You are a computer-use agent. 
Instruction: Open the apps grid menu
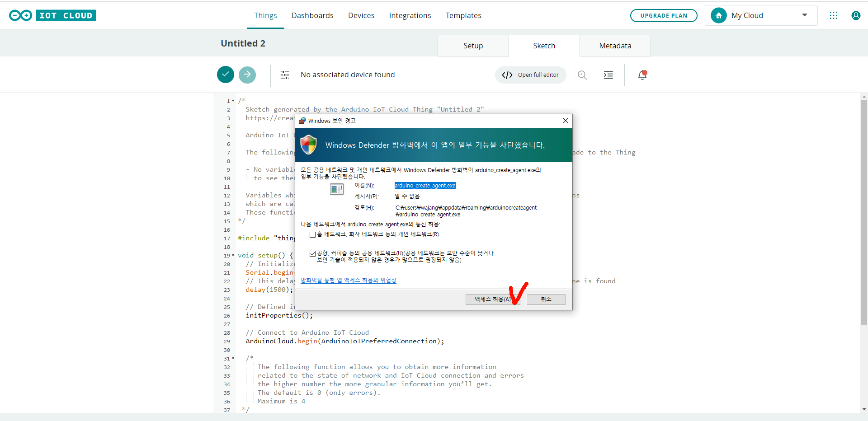834,15
